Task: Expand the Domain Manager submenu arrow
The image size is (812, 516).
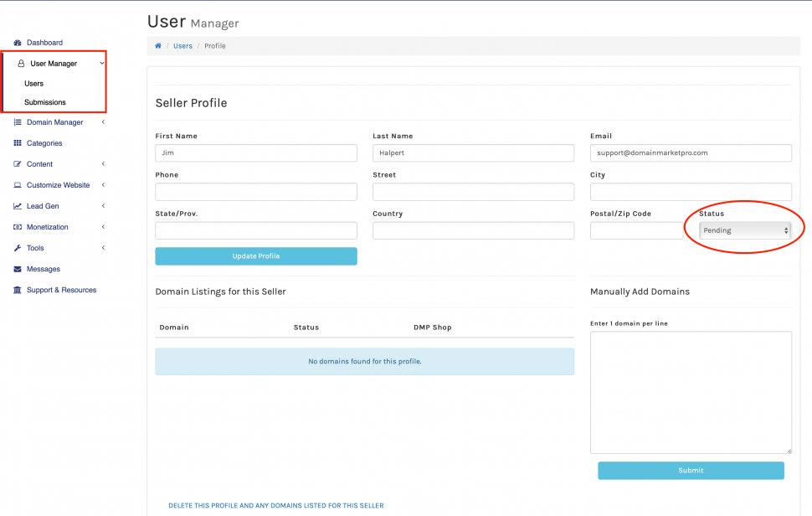Action: pos(103,122)
